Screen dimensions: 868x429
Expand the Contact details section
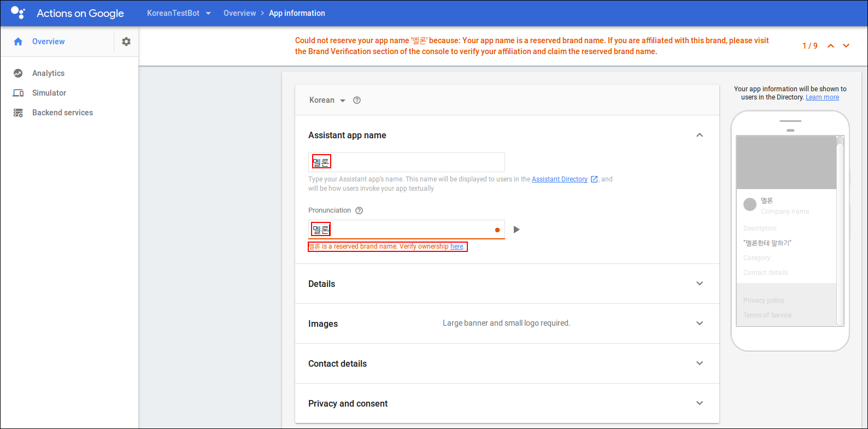[x=700, y=363]
